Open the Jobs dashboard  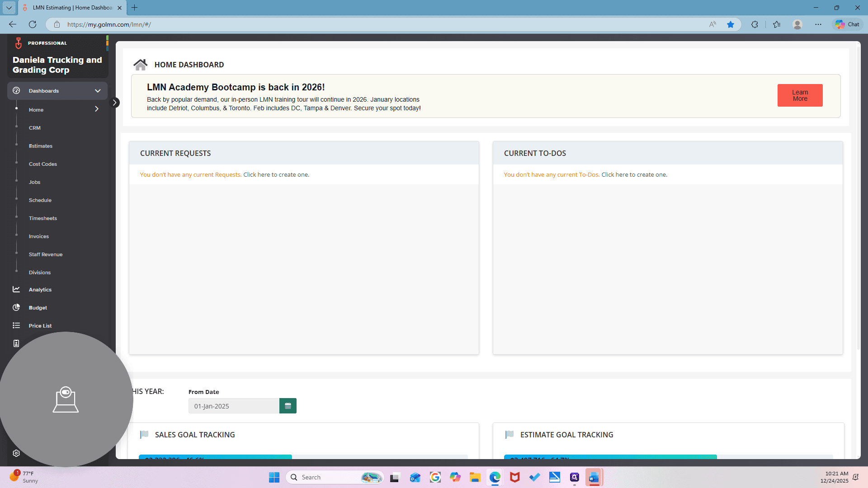(35, 182)
